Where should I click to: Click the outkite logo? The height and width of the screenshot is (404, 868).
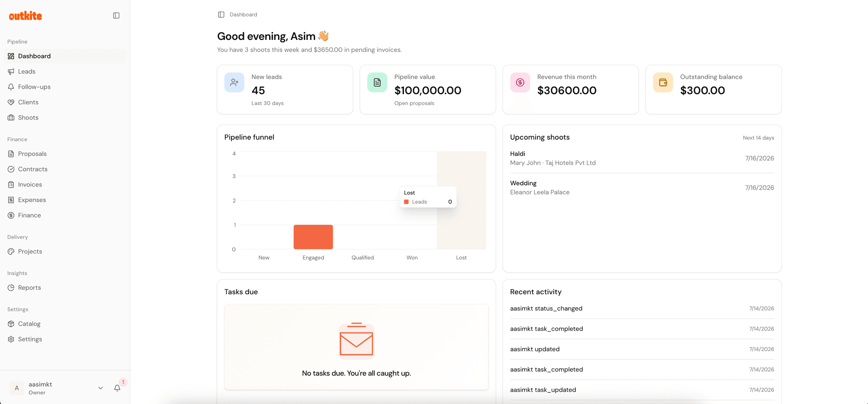(26, 16)
